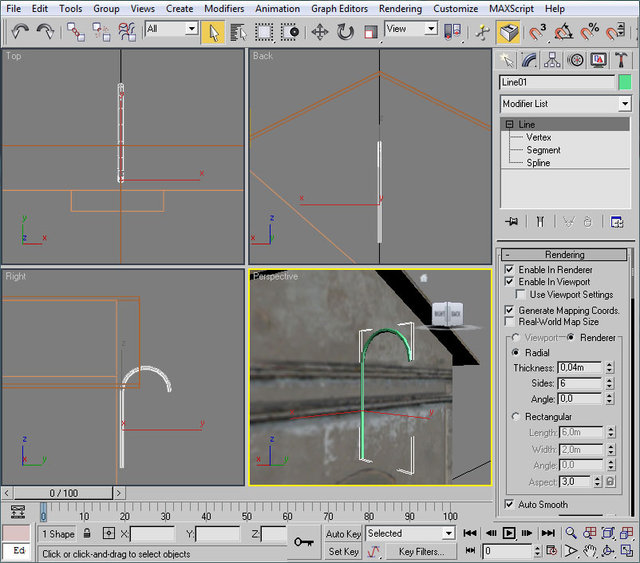The image size is (640, 563).
Task: Open the Motion panel wheel icon
Action: pos(576,60)
